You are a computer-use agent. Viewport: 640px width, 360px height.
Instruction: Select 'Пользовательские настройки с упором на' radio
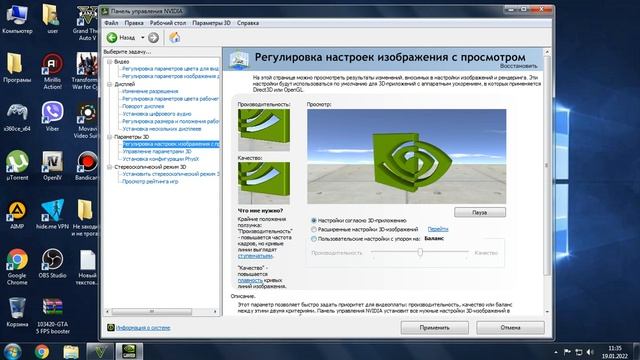(x=314, y=239)
